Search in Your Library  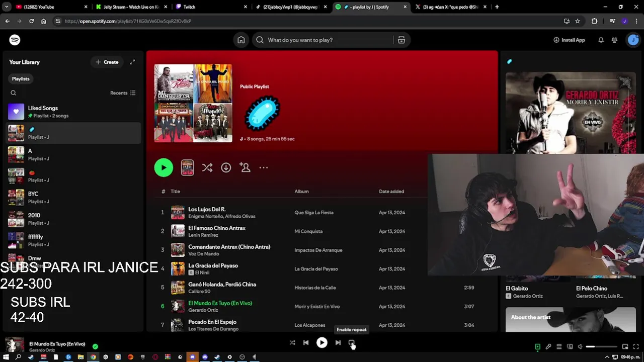coord(14,93)
